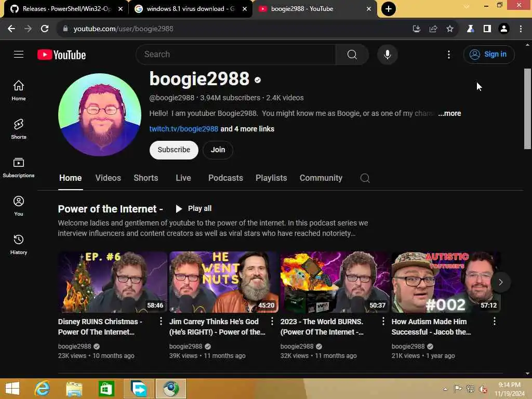Screen dimensions: 532x399
Task: Click the YouTube logo
Action: click(x=61, y=55)
